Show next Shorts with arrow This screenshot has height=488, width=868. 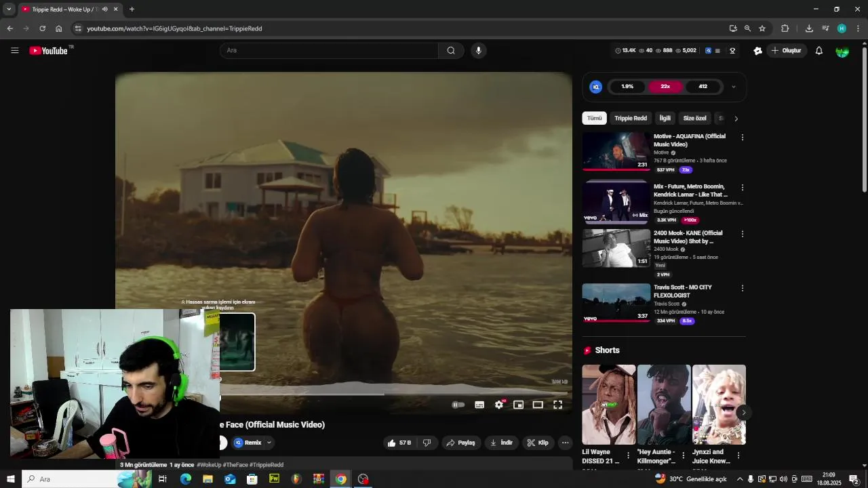click(743, 412)
